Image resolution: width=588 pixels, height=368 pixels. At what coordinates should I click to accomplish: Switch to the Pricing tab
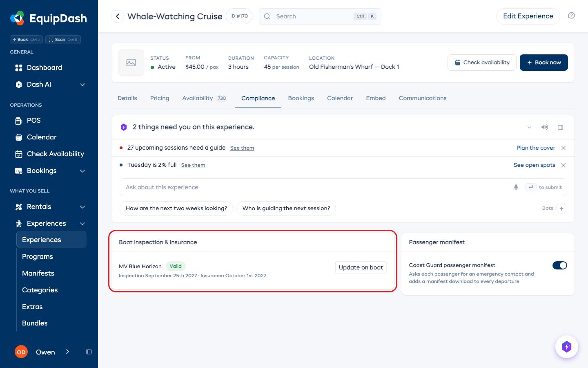click(160, 98)
